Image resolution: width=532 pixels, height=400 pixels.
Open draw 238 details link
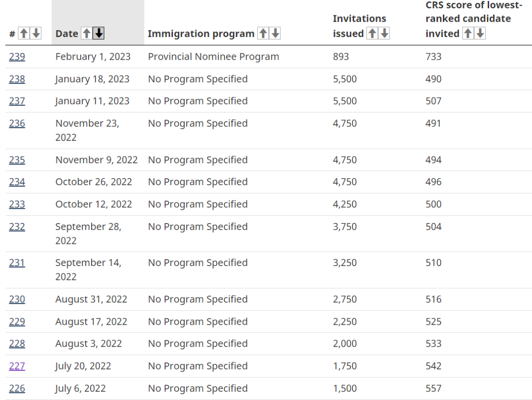click(17, 79)
